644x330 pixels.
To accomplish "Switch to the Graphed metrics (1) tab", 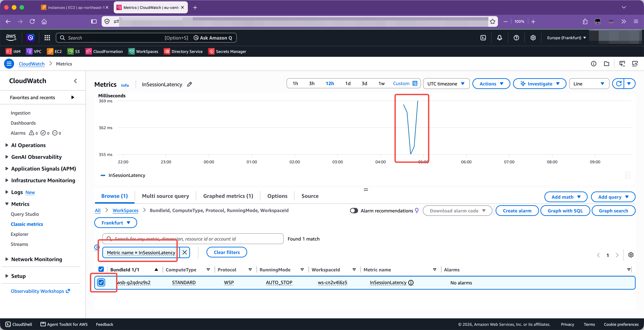I will [x=228, y=196].
